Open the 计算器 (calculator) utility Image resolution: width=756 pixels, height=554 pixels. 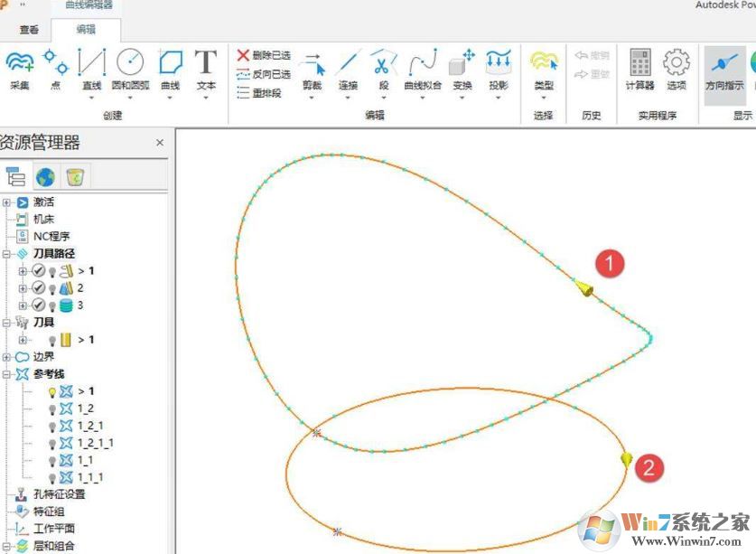pos(639,69)
